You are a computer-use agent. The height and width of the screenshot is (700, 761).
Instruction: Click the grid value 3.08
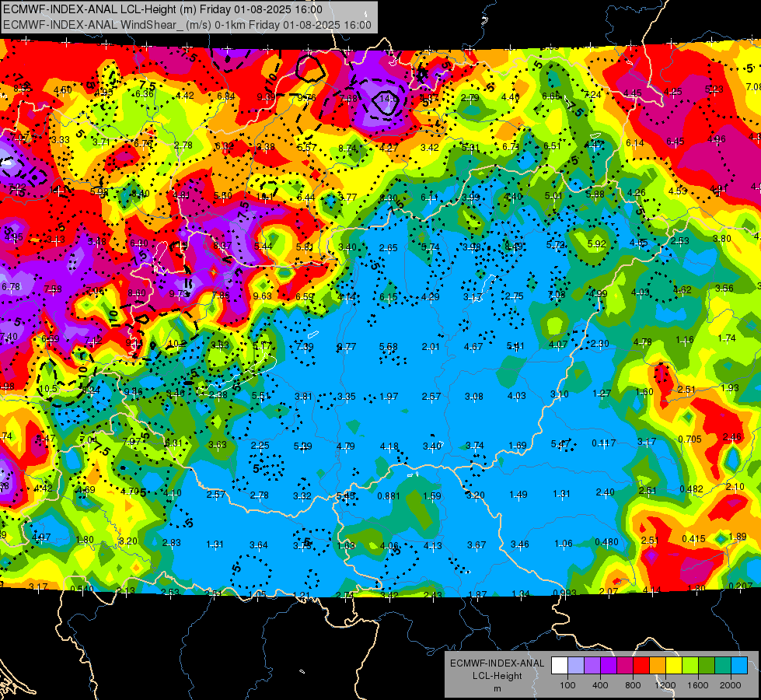[x=473, y=397]
